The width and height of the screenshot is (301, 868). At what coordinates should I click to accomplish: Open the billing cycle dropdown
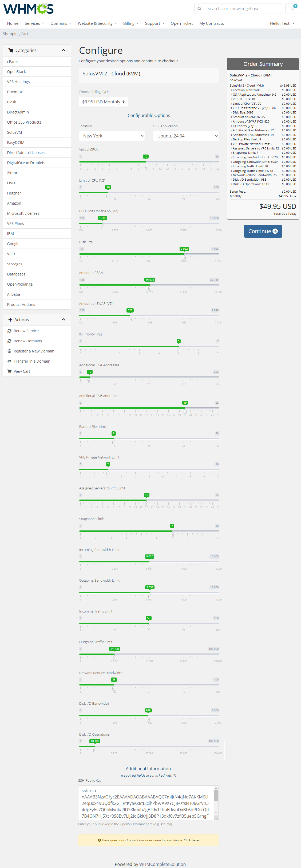click(103, 102)
